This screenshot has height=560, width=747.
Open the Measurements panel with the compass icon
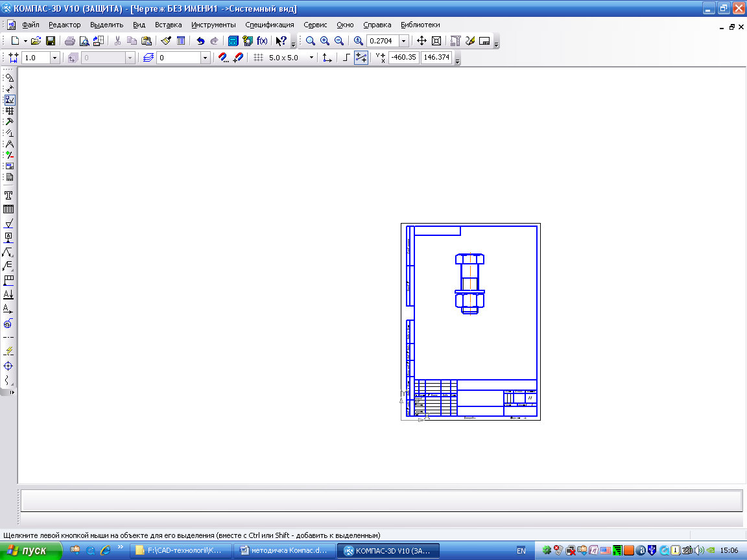pyautogui.click(x=9, y=144)
